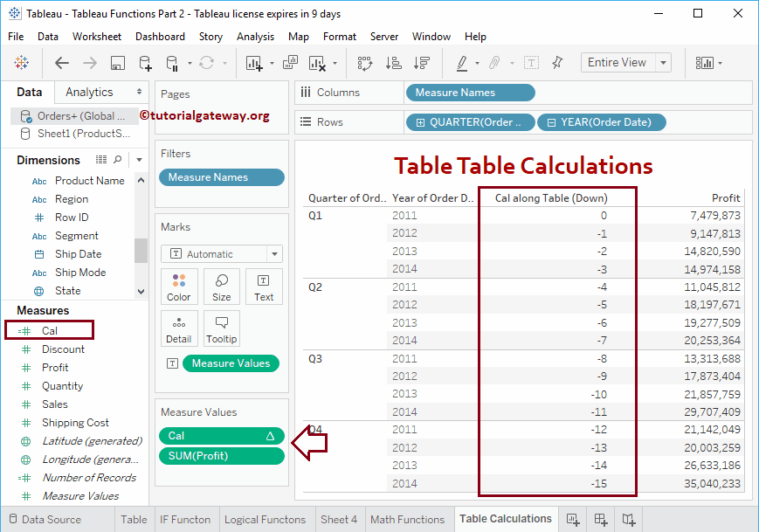
Task: Click the Measure Names pill on Columns
Action: coord(471,93)
